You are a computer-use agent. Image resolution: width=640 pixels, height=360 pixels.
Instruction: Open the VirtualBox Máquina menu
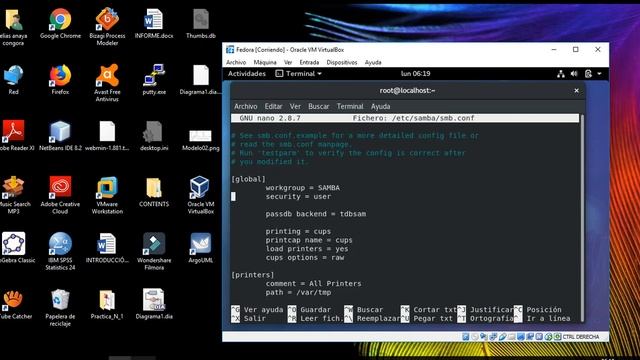coord(265,62)
